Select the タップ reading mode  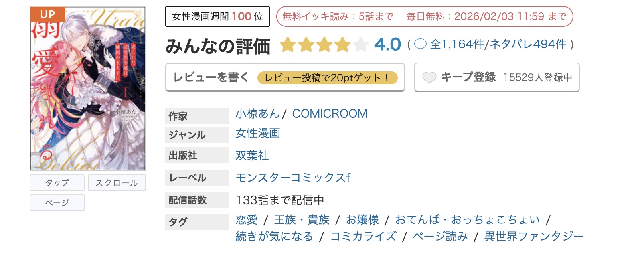[56, 182]
